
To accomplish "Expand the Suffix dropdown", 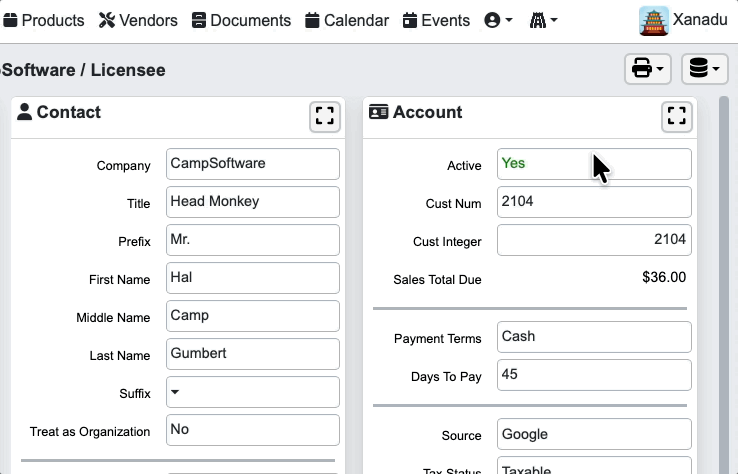I will pos(252,392).
